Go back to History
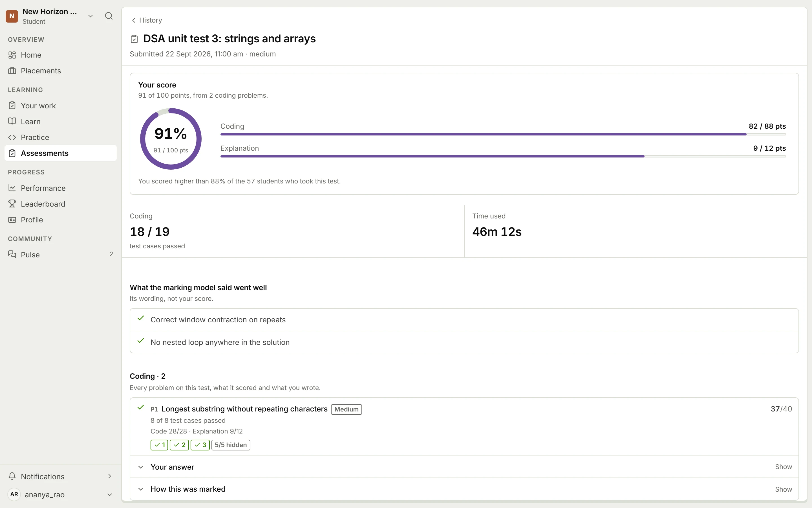 click(x=147, y=20)
